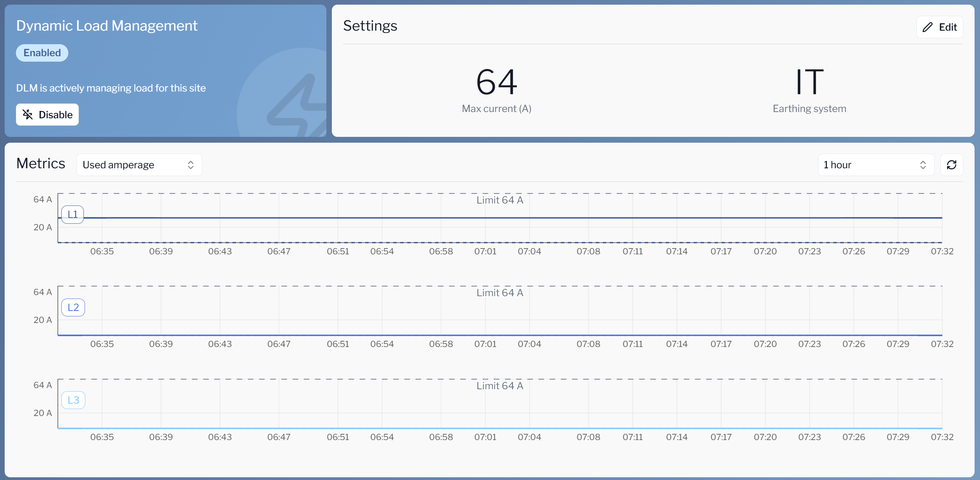
Task: Click the 07:32 time marker on L3 chart
Action: 942,437
